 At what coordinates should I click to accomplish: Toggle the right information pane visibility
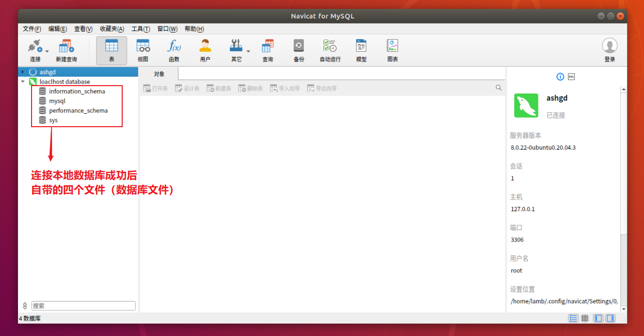click(x=610, y=318)
